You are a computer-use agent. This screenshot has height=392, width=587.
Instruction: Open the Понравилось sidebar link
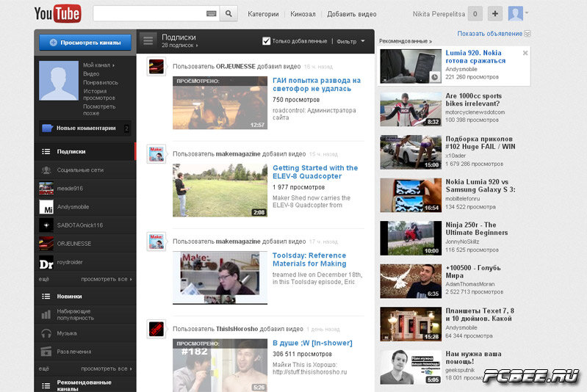(x=101, y=82)
